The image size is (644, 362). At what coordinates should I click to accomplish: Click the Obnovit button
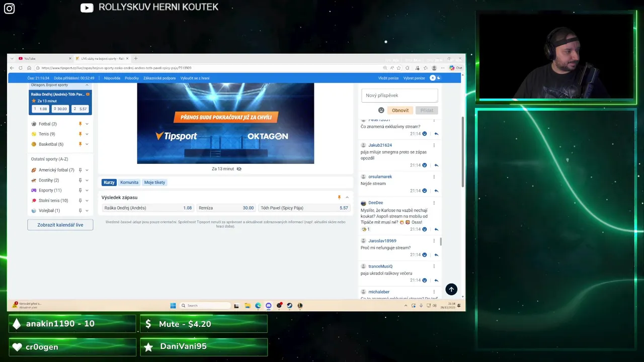400,110
